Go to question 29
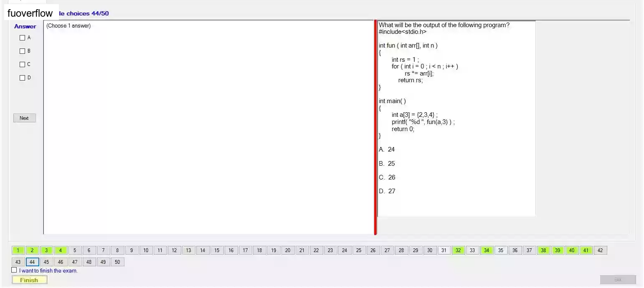Viewport: 644px width, 288px height. pos(416,250)
